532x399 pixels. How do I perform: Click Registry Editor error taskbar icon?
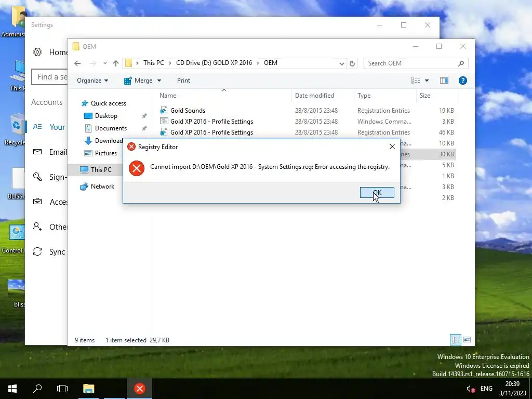pos(139,389)
